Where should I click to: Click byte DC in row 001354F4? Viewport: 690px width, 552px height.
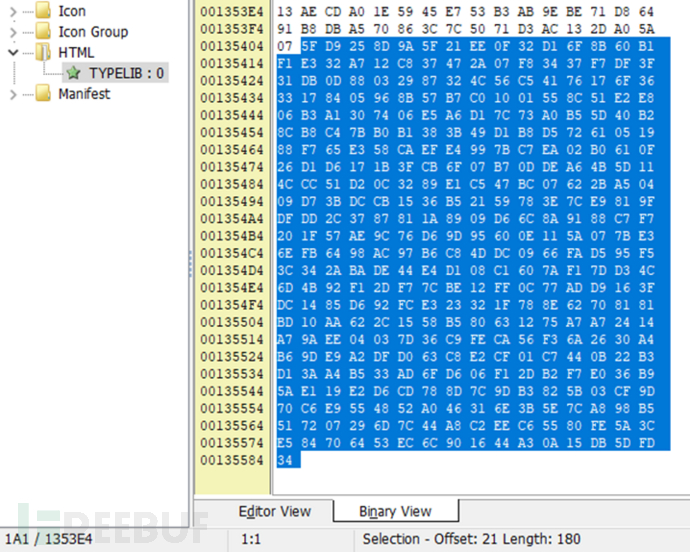coord(285,305)
